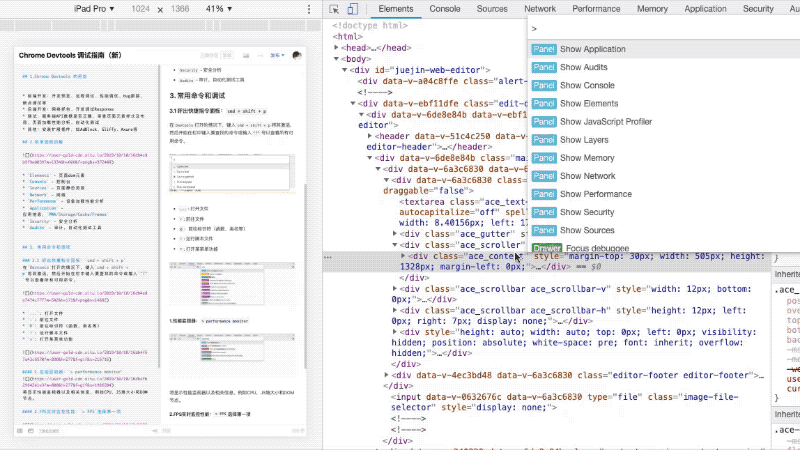Click the device height field 1366
The height and width of the screenshot is (450, 800).
pyautogui.click(x=180, y=9)
